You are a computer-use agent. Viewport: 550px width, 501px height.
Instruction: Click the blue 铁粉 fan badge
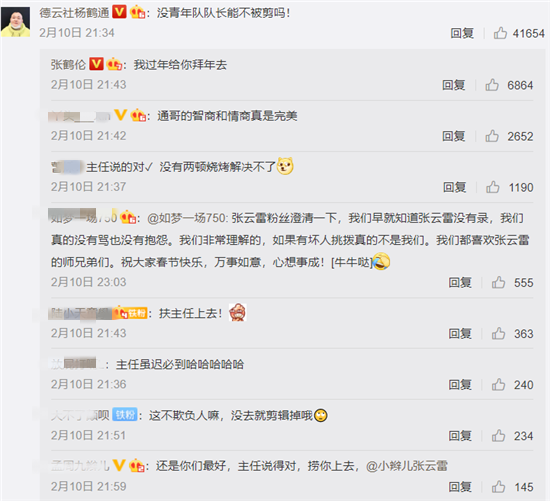[x=125, y=415]
